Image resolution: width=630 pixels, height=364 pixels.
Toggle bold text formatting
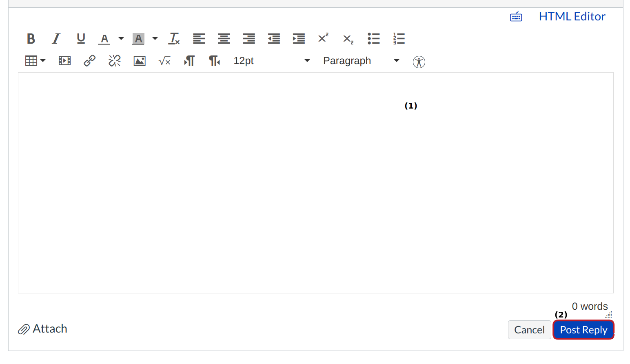[31, 38]
